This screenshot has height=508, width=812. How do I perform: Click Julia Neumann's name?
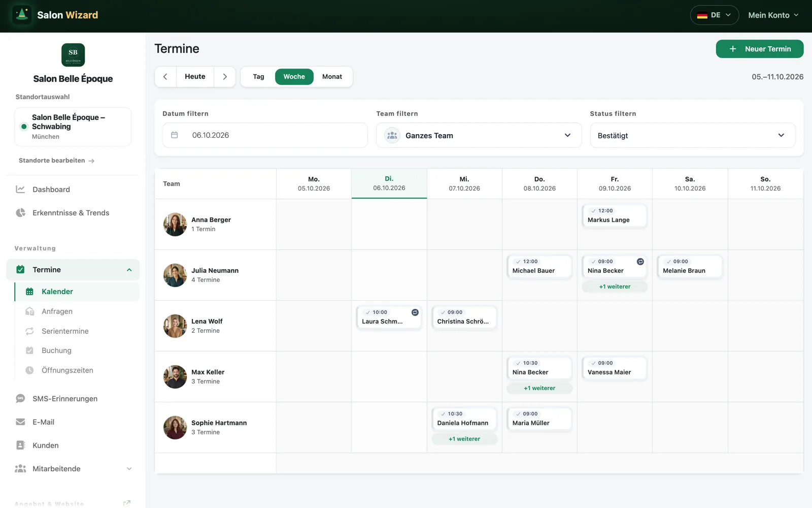click(x=215, y=271)
